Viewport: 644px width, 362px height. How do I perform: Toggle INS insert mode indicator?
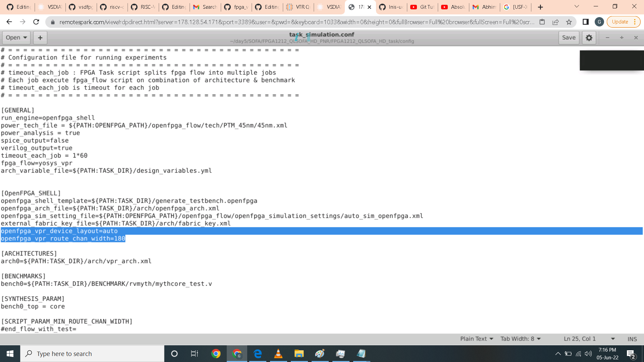[632, 339]
